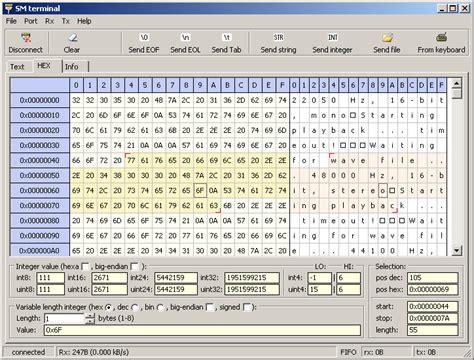Open the Tx menu

point(66,21)
